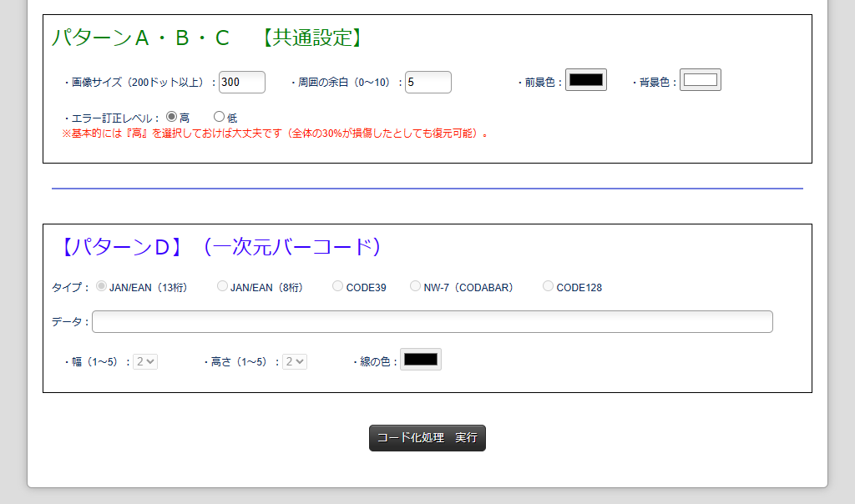855x504 pixels.
Task: Select CODE39 barcode type
Action: 337,286
